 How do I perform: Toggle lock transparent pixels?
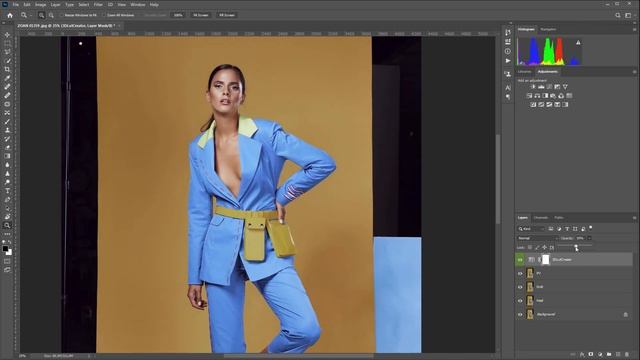(530, 247)
